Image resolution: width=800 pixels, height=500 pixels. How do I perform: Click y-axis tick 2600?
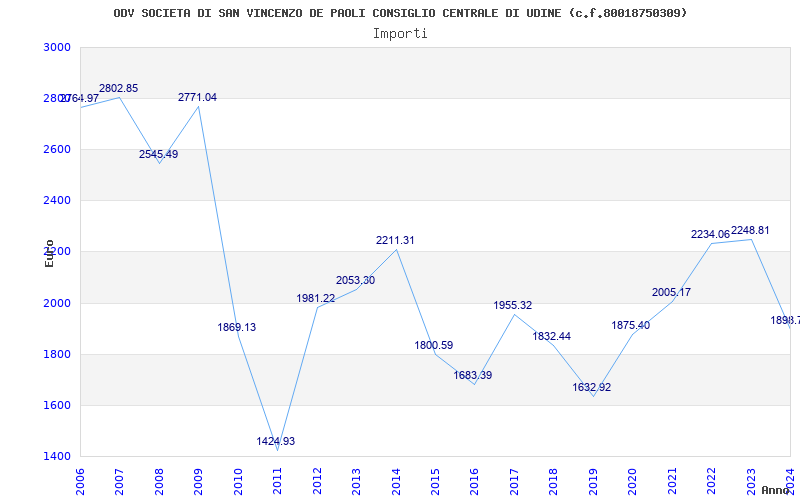pyautogui.click(x=57, y=149)
